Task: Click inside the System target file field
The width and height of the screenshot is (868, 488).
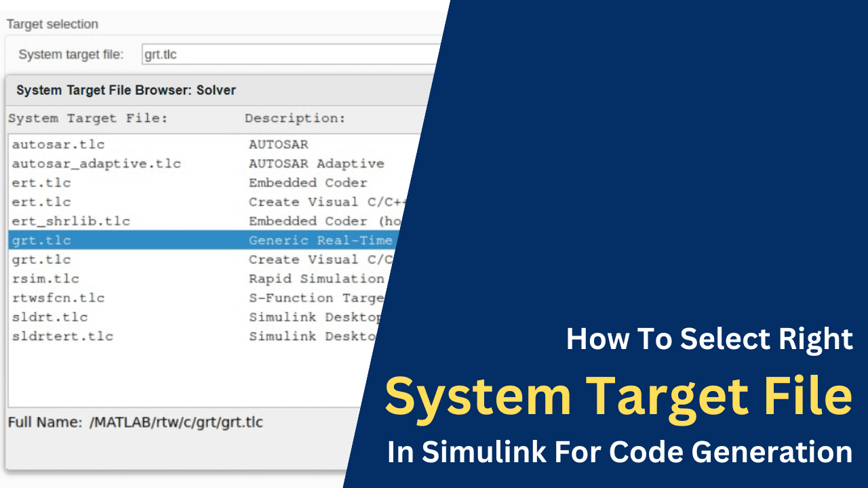Action: click(x=237, y=54)
